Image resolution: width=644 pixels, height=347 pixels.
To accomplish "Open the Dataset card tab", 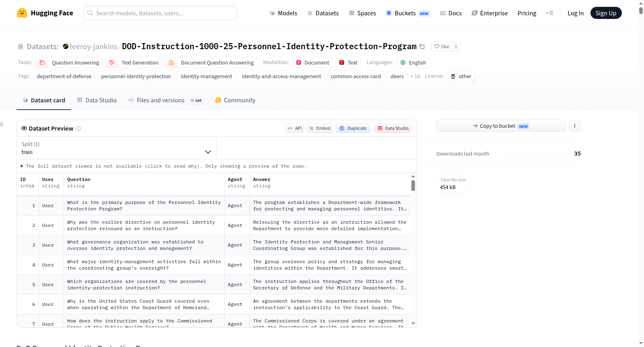I will [44, 100].
